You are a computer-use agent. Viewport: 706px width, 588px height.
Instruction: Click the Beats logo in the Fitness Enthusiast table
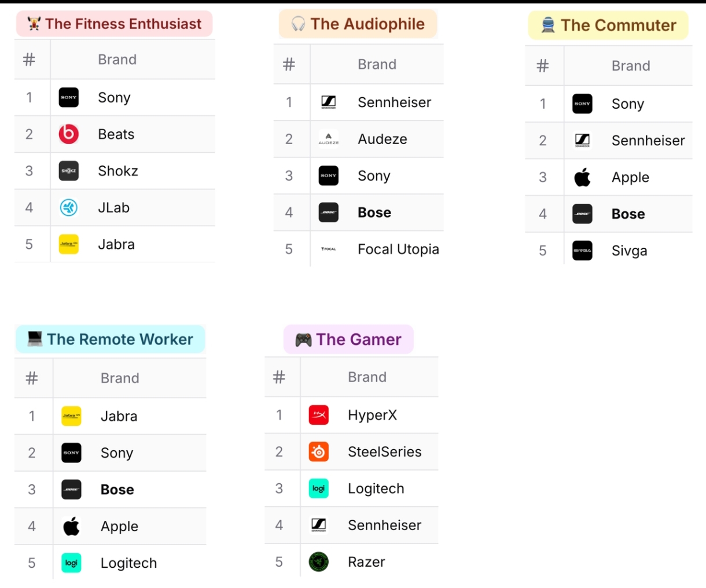click(69, 134)
